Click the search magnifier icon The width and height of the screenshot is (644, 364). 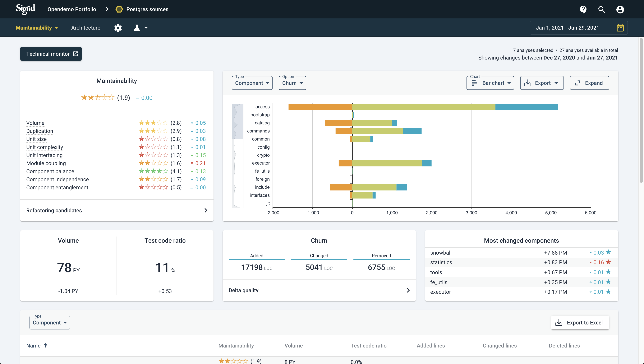pos(601,9)
